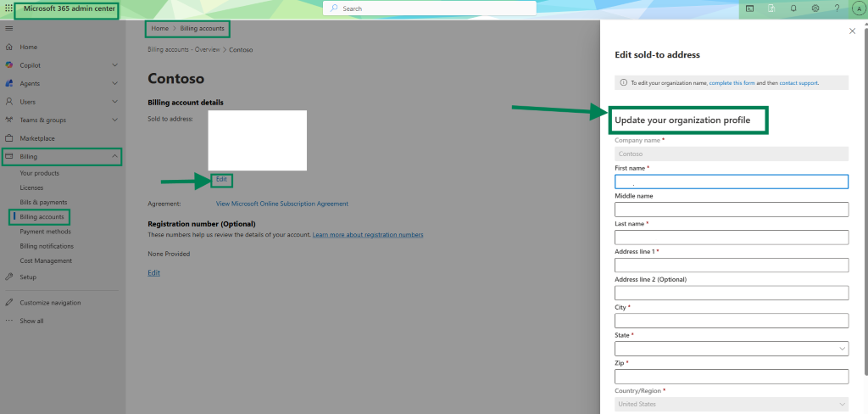Viewport: 868px width, 414px height.
Task: Click the mobile app icon in header
Action: 771,8
